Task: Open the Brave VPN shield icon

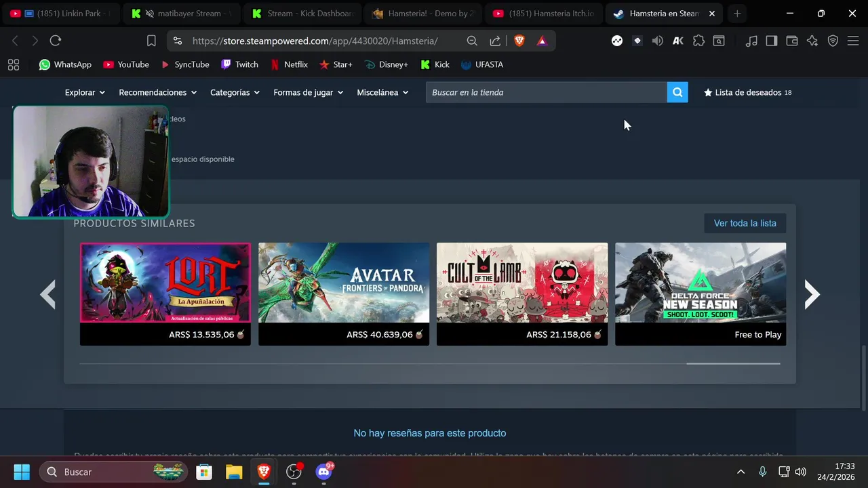Action: [x=833, y=41]
